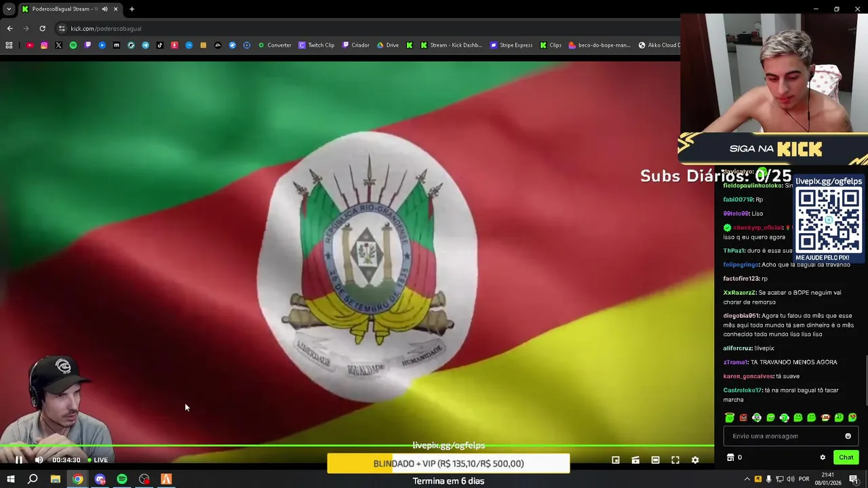The width and height of the screenshot is (868, 488).
Task: Open the Instagram bookmark icon
Action: pyautogui.click(x=44, y=45)
